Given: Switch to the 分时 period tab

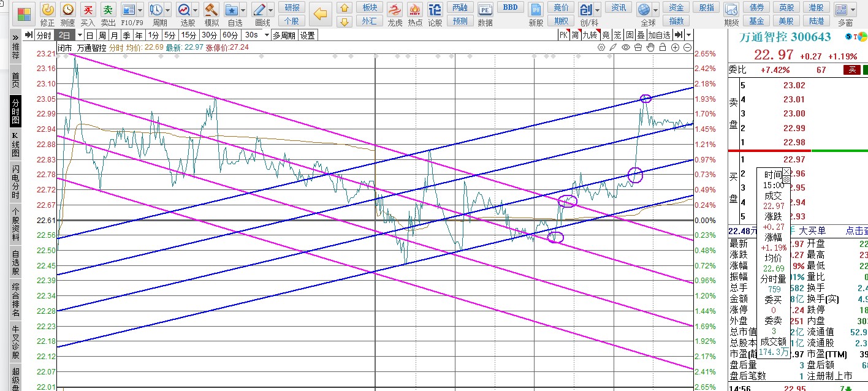Looking at the screenshot, I should (x=44, y=35).
